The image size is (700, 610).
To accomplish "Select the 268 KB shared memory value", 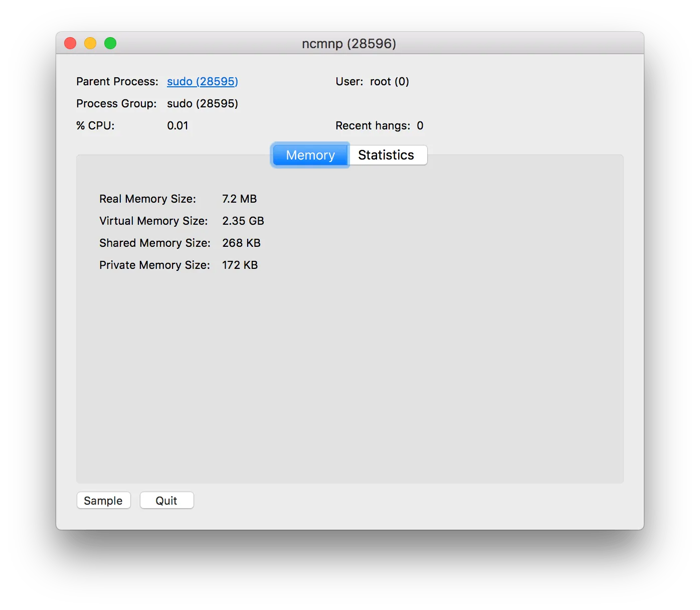I will coord(241,243).
